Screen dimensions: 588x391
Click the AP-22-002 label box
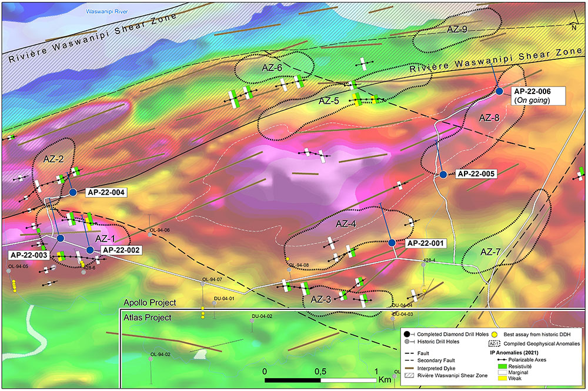pyautogui.click(x=121, y=250)
